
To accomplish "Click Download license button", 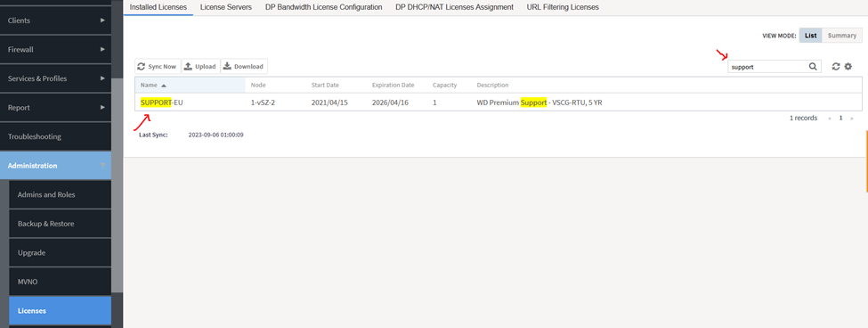I will (244, 67).
